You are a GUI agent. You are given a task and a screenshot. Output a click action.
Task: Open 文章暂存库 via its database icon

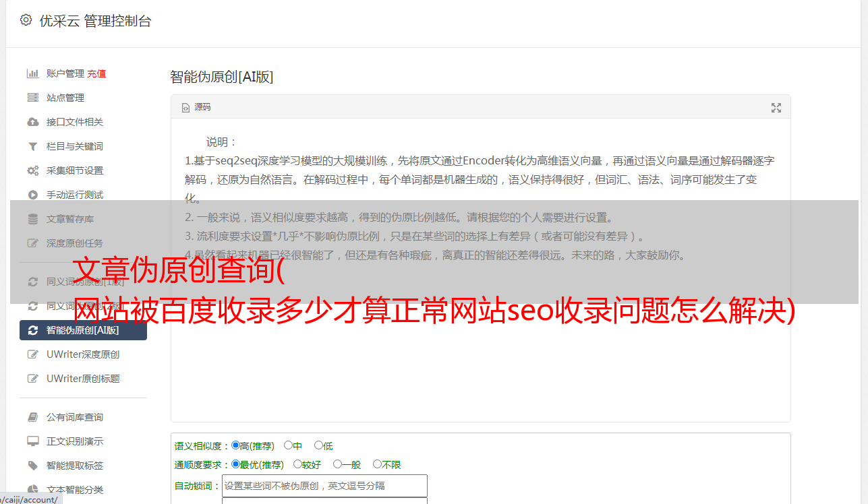pos(32,219)
